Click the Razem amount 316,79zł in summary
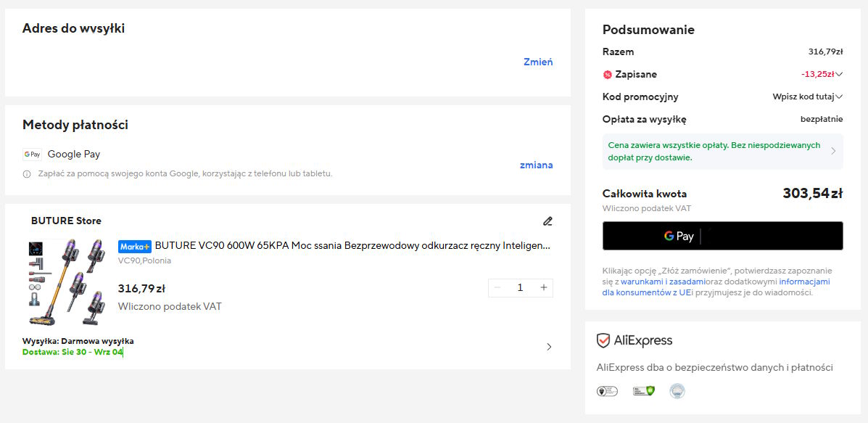The image size is (868, 423). (825, 52)
